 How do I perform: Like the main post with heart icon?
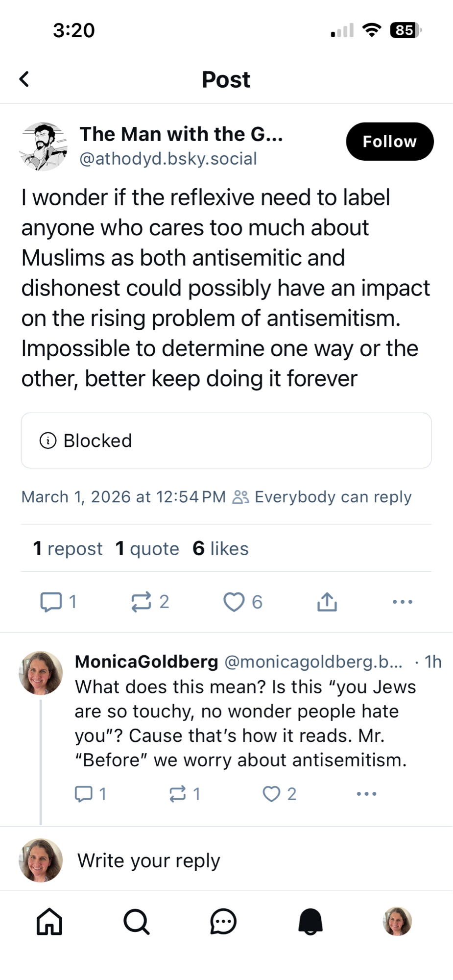pos(234,602)
